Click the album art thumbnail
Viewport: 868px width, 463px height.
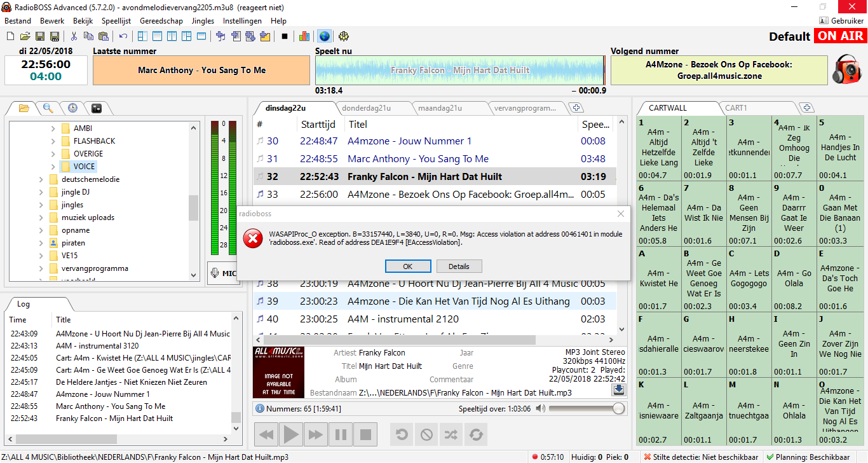coord(278,373)
